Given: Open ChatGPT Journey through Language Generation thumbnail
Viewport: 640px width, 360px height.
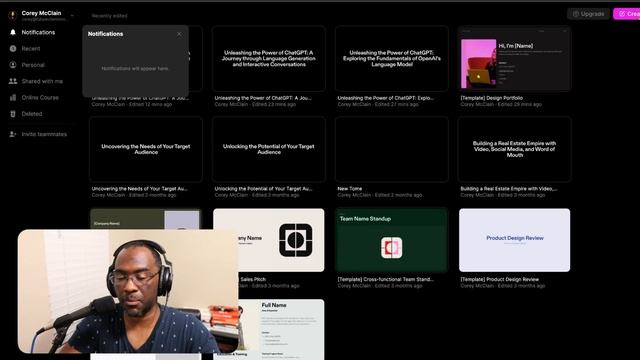Looking at the screenshot, I should pos(269,59).
